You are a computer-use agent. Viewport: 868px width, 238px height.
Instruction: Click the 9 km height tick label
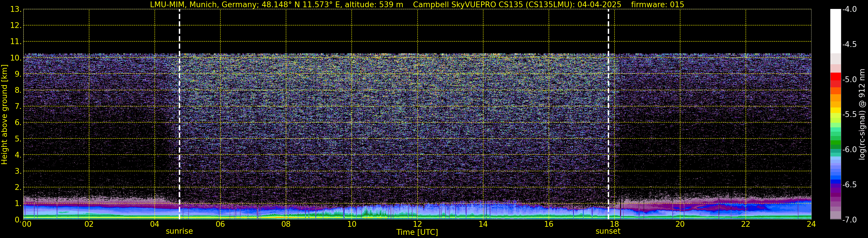tap(18, 74)
